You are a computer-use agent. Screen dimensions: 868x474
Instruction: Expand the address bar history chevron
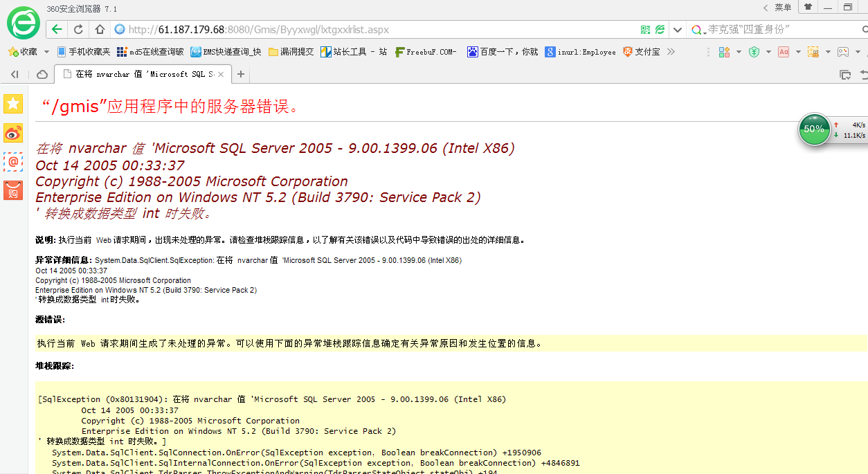tap(677, 30)
